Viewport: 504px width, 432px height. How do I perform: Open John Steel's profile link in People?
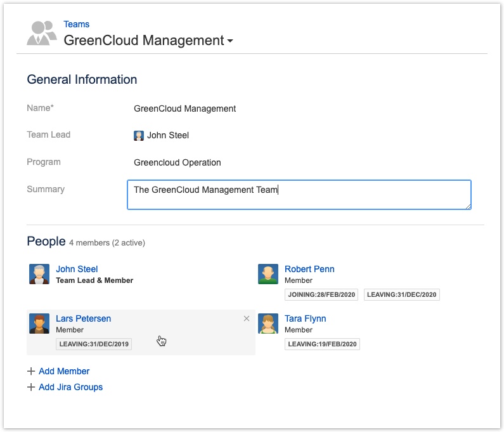(x=77, y=269)
